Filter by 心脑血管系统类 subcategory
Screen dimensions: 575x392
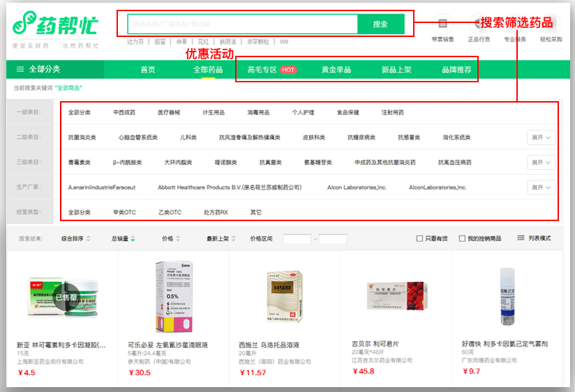pos(138,137)
